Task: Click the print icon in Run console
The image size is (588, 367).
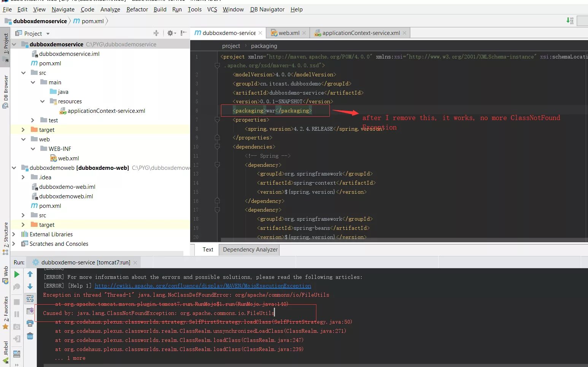Action: pos(30,323)
